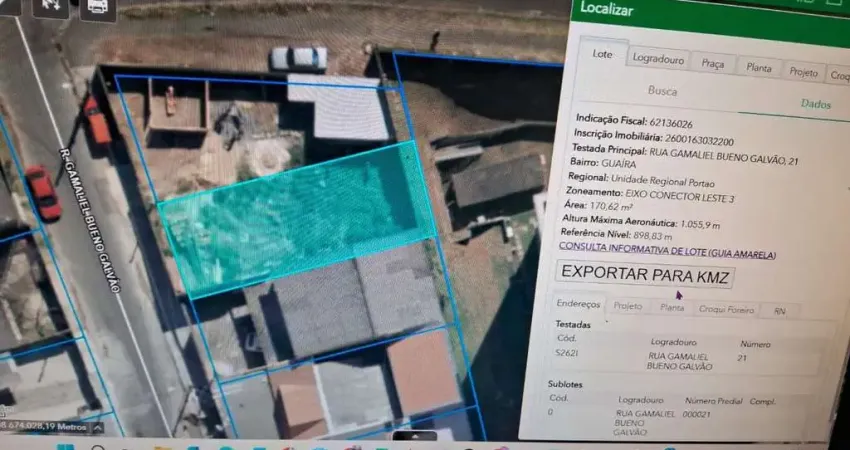This screenshot has width=850, height=450.
Task: Open the Lote tab
Action: pyautogui.click(x=602, y=54)
